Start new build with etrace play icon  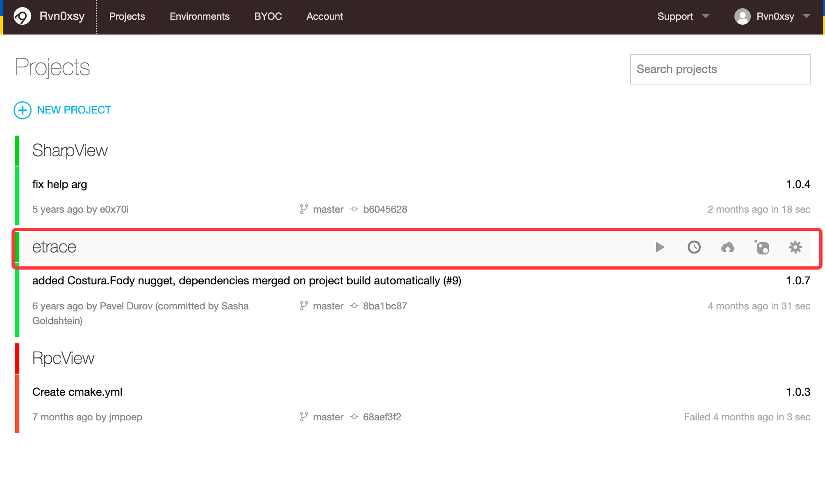(x=660, y=247)
